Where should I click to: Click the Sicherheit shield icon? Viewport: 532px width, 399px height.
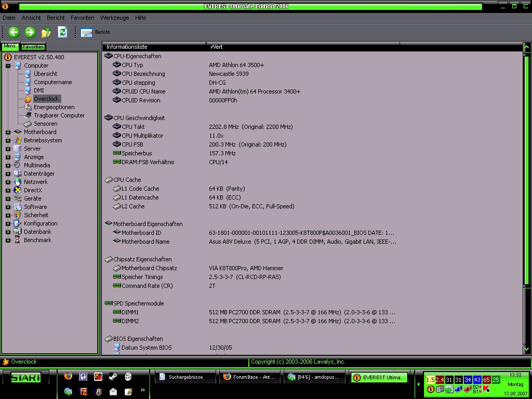click(18, 215)
